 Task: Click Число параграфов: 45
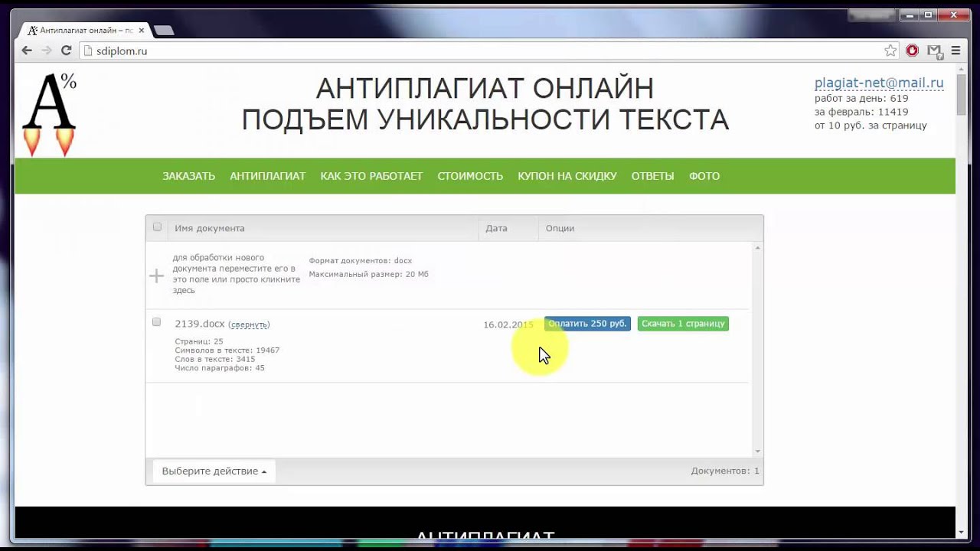pos(220,368)
